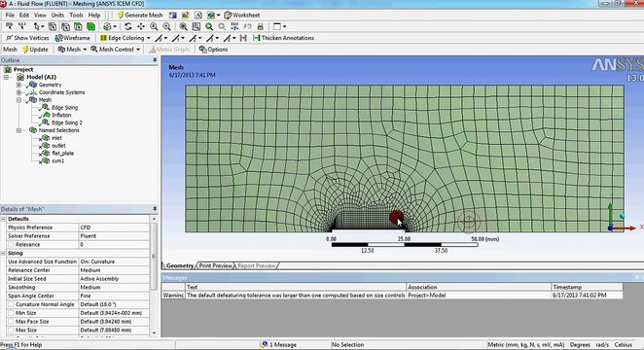Click Details panel scroll down arrow

point(154,333)
